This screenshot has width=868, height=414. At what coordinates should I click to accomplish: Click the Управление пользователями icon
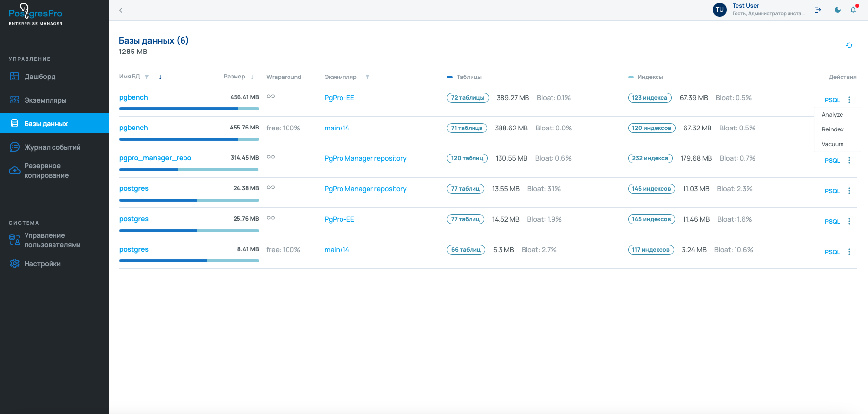pos(15,240)
